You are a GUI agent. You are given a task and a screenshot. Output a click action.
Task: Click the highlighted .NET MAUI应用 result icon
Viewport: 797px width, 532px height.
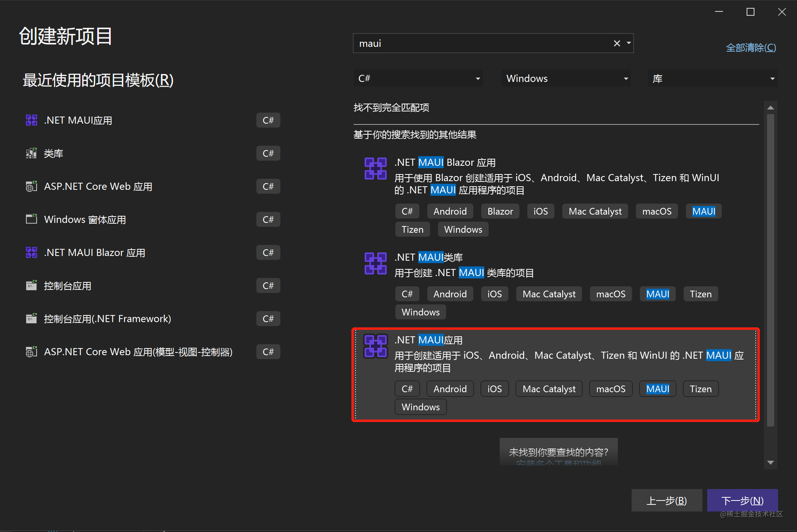click(x=375, y=346)
